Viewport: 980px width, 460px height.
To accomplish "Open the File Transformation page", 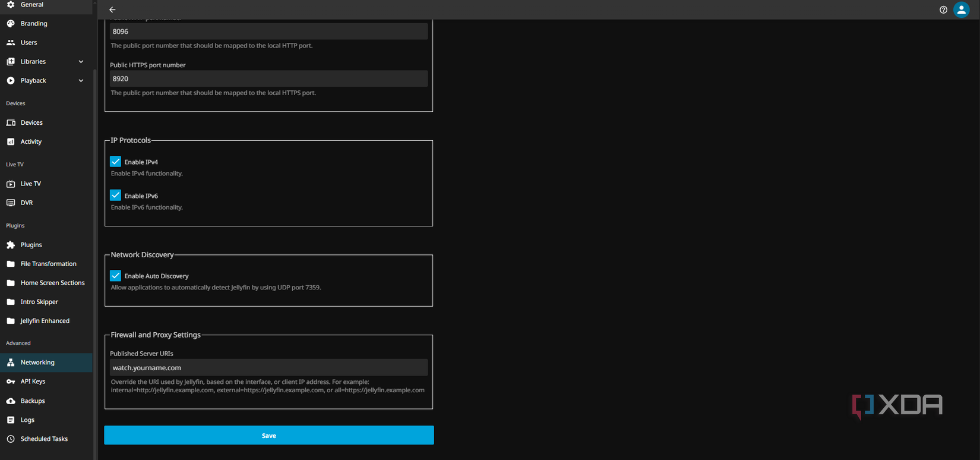I will tap(46, 263).
